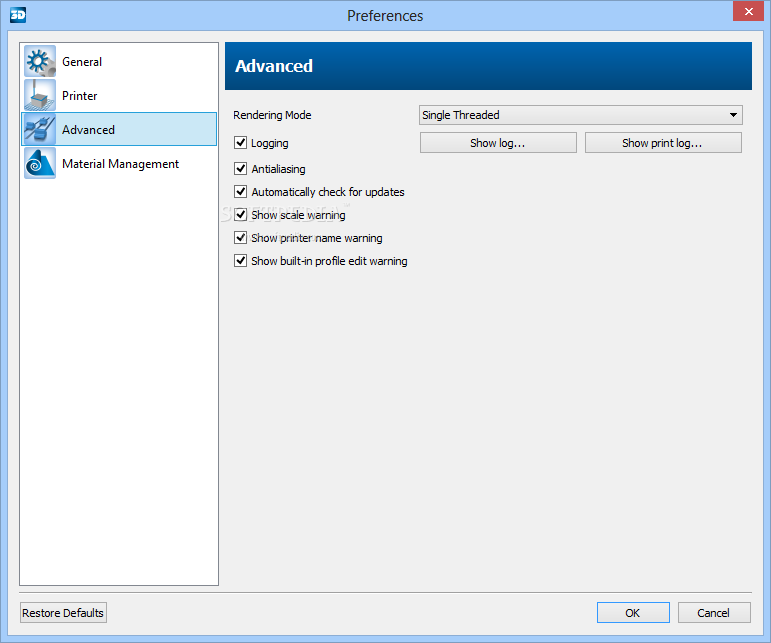
Task: Uncheck Show printer name warning
Action: [x=240, y=238]
